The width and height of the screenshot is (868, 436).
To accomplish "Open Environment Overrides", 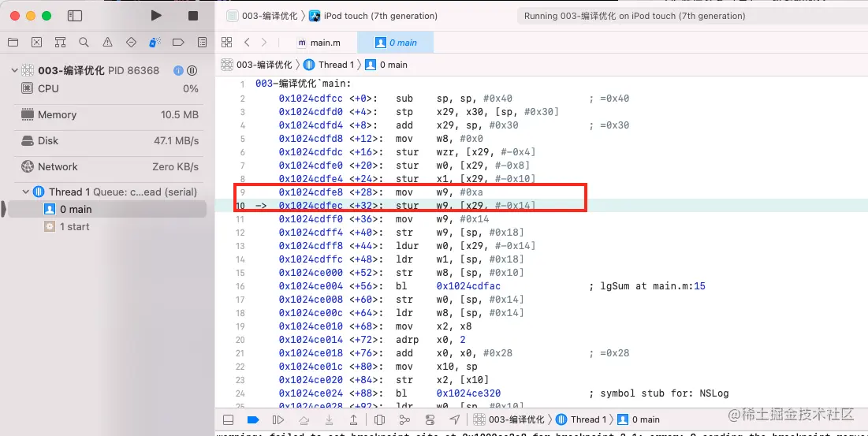I will pyautogui.click(x=430, y=419).
